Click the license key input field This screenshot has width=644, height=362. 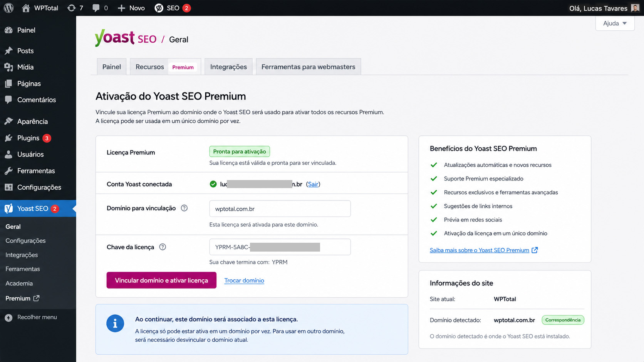(280, 247)
